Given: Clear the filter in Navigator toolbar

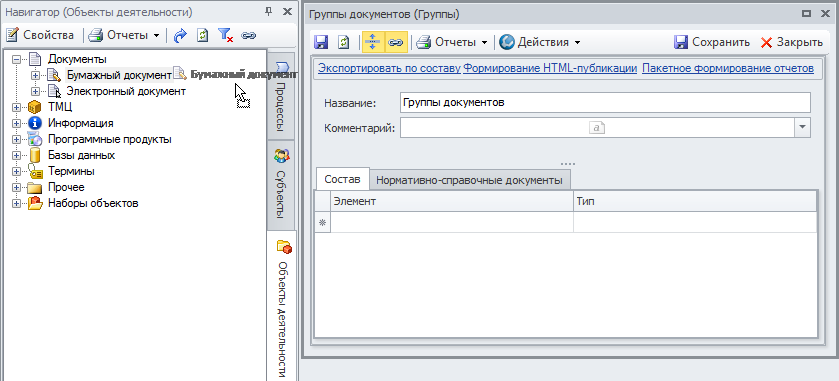Looking at the screenshot, I should (225, 35).
